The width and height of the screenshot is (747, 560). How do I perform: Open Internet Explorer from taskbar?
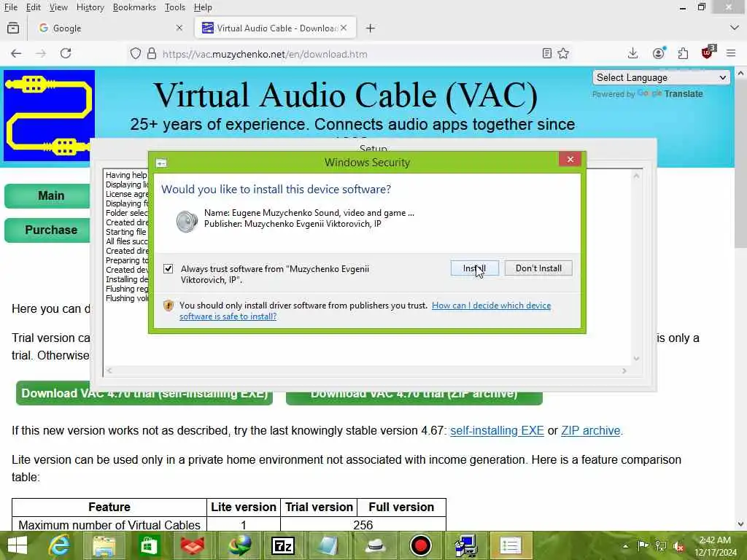click(x=60, y=545)
